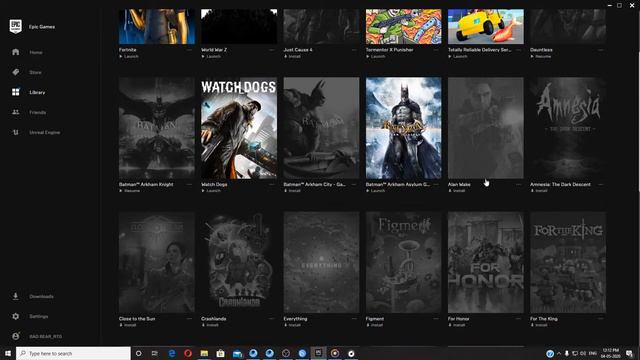Open the Home page from sidebar

pyautogui.click(x=36, y=52)
